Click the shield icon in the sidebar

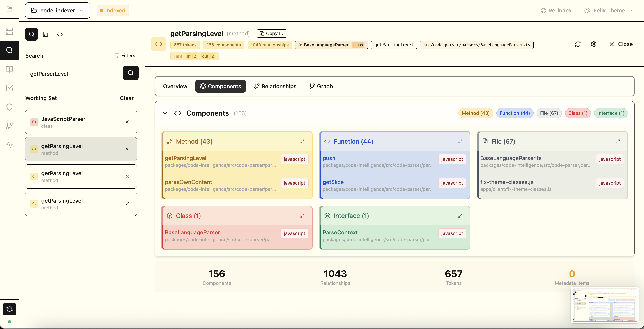9,107
